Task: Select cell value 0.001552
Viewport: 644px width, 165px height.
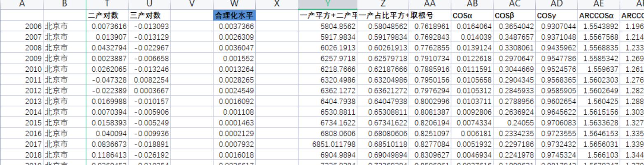Action: [235, 59]
